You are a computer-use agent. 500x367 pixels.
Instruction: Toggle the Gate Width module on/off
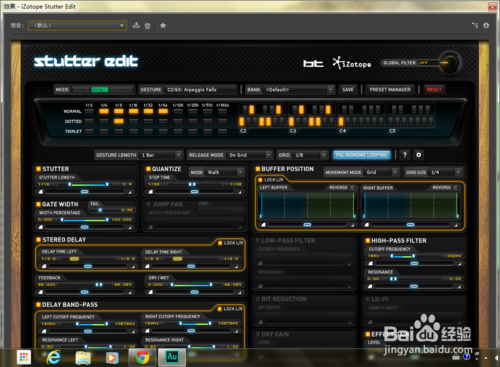[x=38, y=204]
